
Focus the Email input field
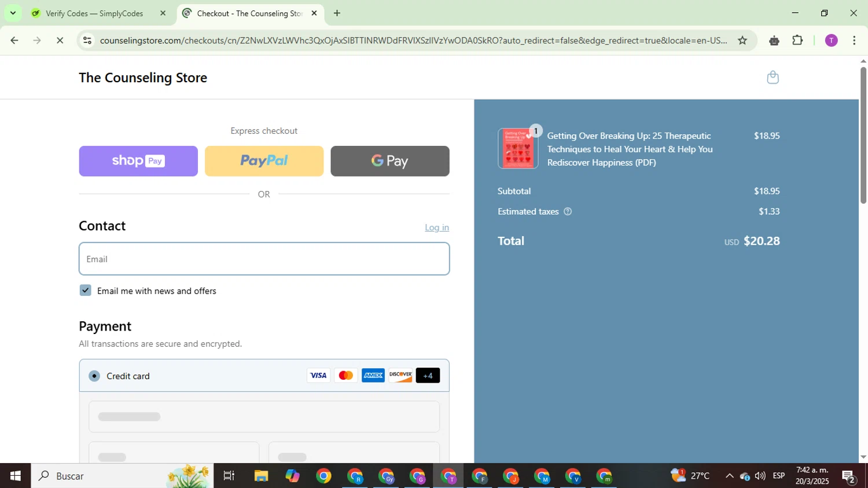coord(264,259)
